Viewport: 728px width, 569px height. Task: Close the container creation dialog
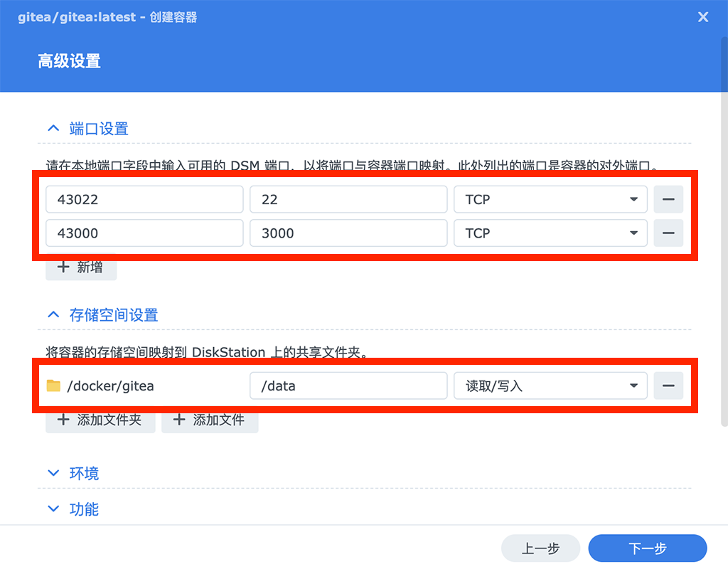pyautogui.click(x=703, y=16)
